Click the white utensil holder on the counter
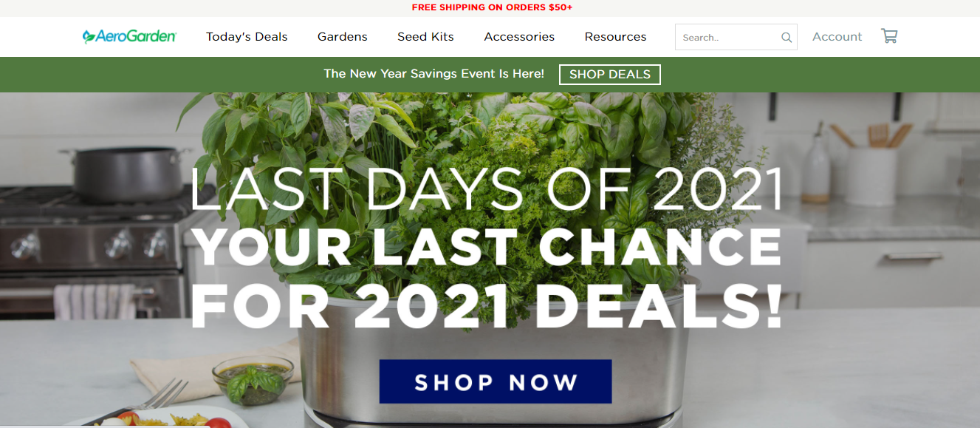The width and height of the screenshot is (980, 428). (x=871, y=176)
